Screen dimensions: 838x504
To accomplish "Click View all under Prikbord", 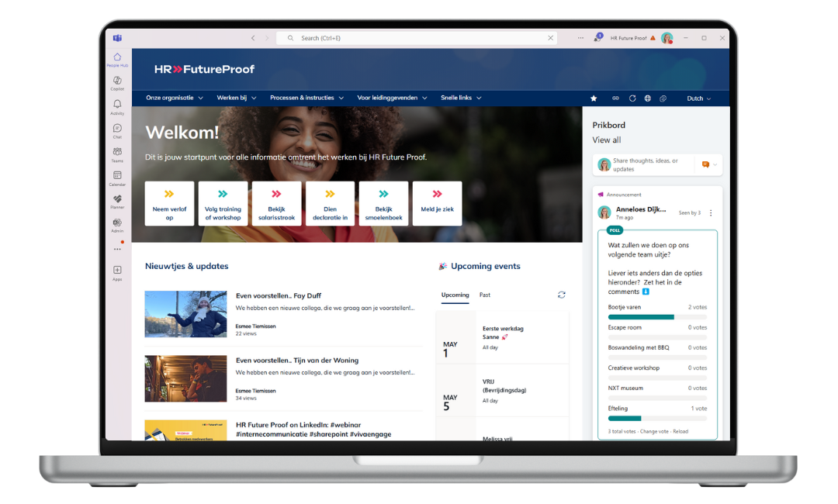I will [606, 140].
